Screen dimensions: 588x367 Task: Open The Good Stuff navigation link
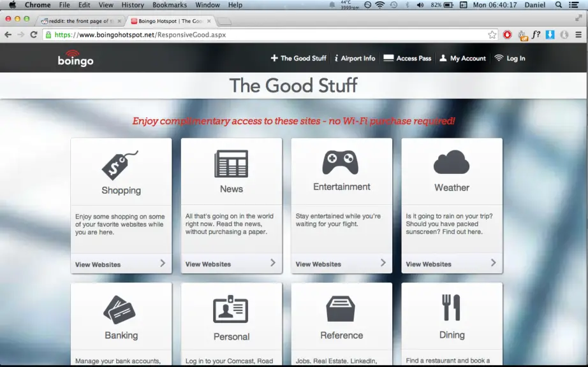coord(298,58)
